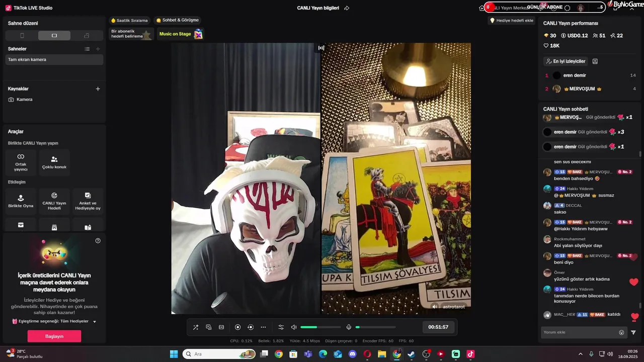
Task: Open Çoklu konuk multi-guest tool
Action: pyautogui.click(x=54, y=162)
